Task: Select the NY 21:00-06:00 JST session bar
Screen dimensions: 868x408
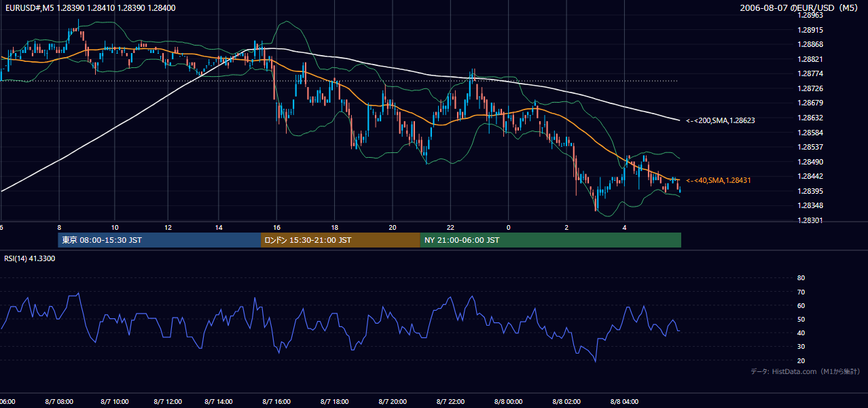Action: [550, 240]
